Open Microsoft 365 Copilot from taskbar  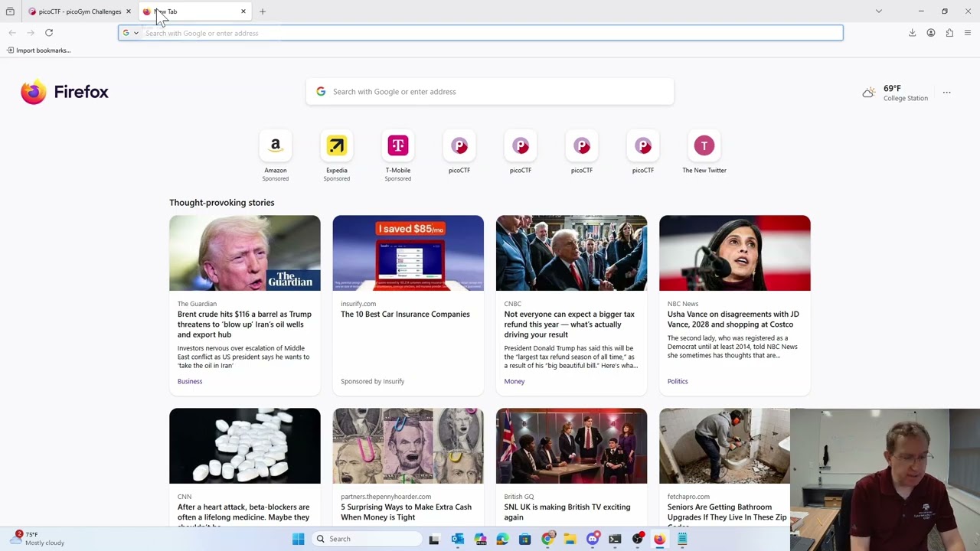pyautogui.click(x=480, y=539)
